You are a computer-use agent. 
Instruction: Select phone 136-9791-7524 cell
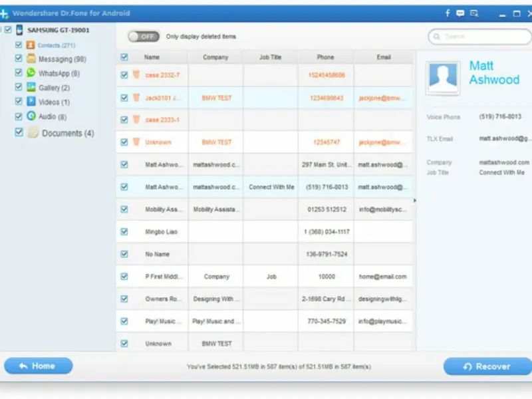tap(327, 254)
